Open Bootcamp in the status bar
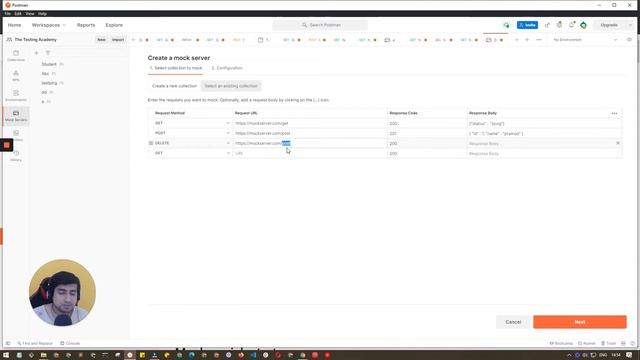Screen dimensions: 640x360 [x=562, y=343]
